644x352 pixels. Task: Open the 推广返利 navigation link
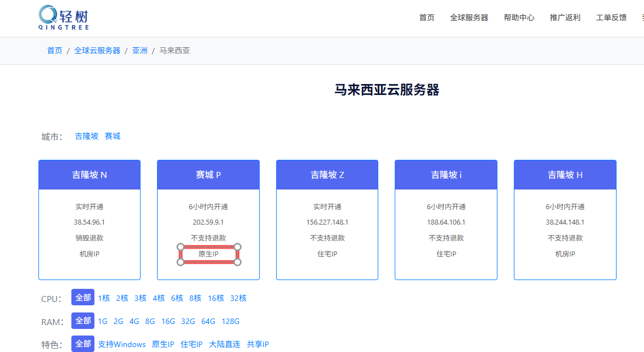tap(565, 18)
